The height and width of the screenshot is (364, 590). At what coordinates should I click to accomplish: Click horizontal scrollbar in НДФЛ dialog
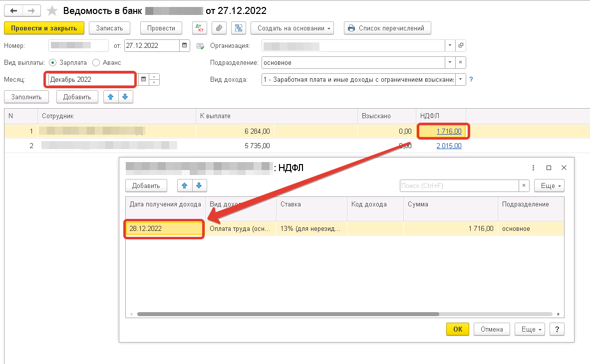tap(288, 314)
